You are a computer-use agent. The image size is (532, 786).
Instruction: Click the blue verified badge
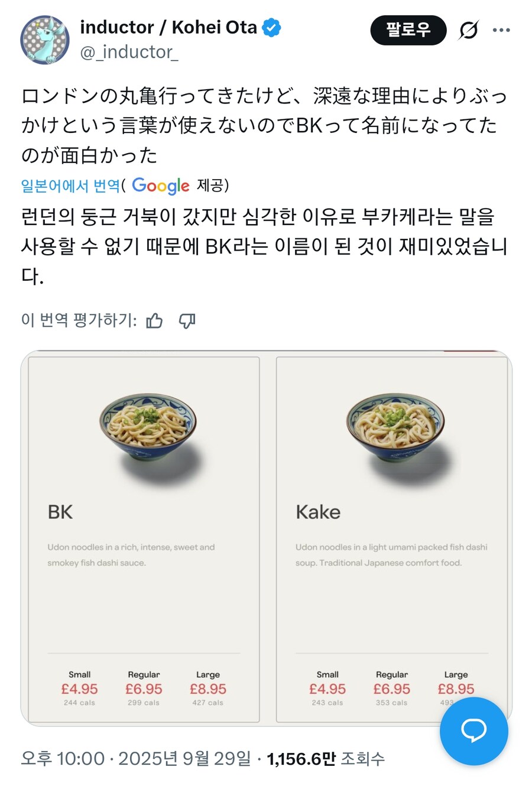tap(271, 28)
